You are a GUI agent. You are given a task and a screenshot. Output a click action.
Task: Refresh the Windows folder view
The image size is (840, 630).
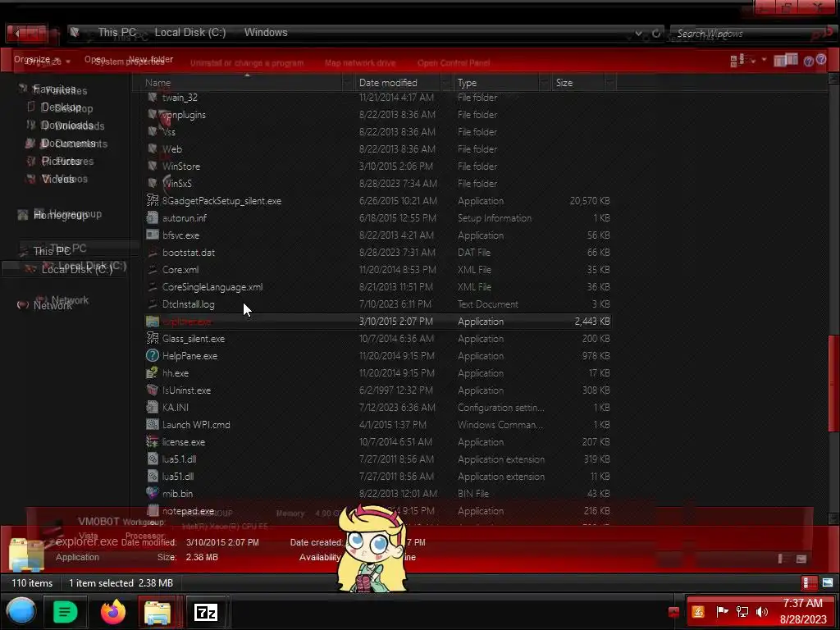pos(655,33)
